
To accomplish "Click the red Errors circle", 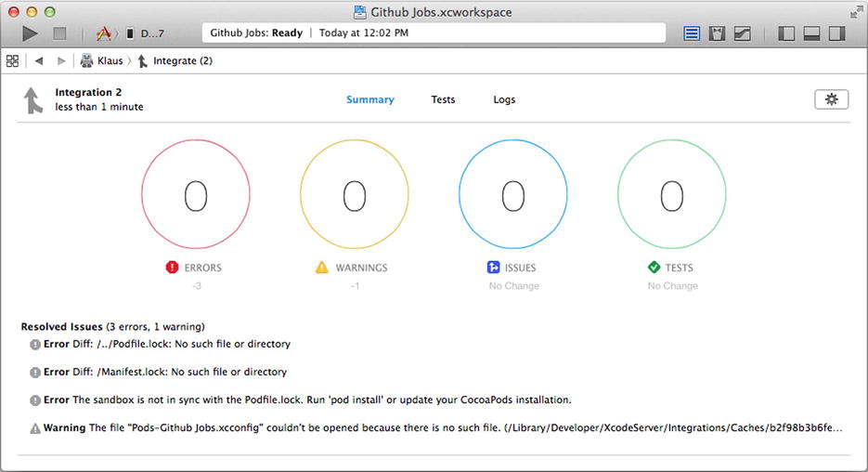I will coord(196,194).
